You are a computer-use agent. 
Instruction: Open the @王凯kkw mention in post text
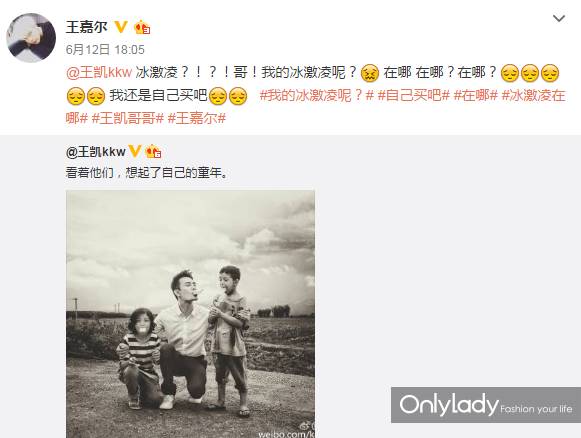click(x=99, y=72)
